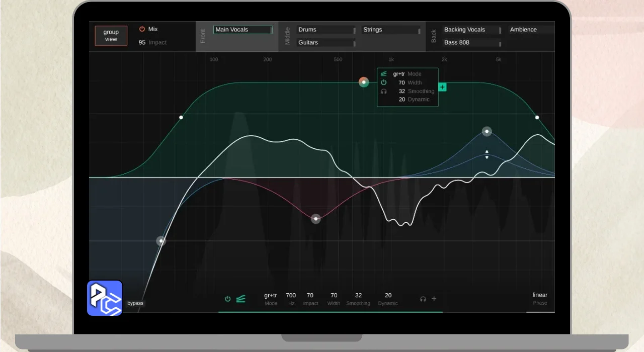Toggle the band power icon in the bottom bar

coord(227,299)
